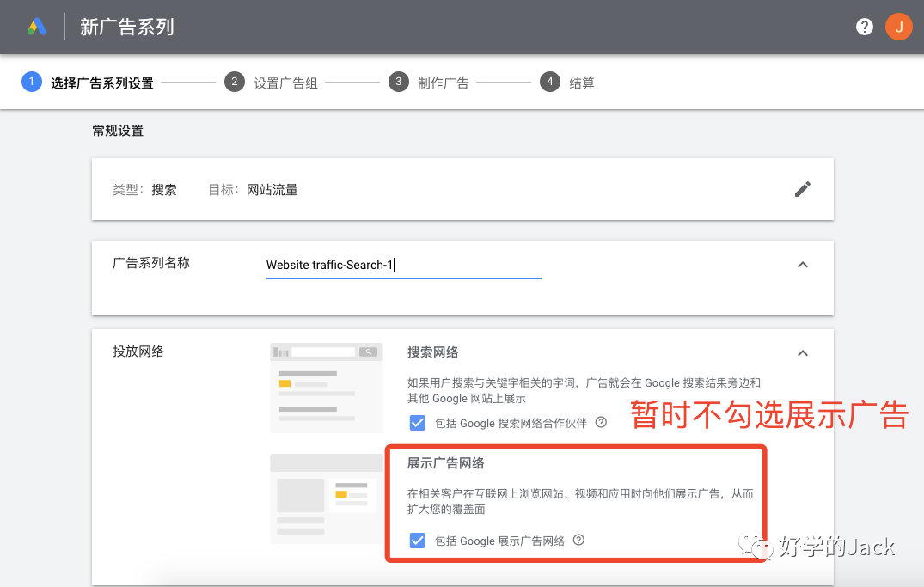Uncheck 包括 Google 展示广告网络

pos(417,541)
